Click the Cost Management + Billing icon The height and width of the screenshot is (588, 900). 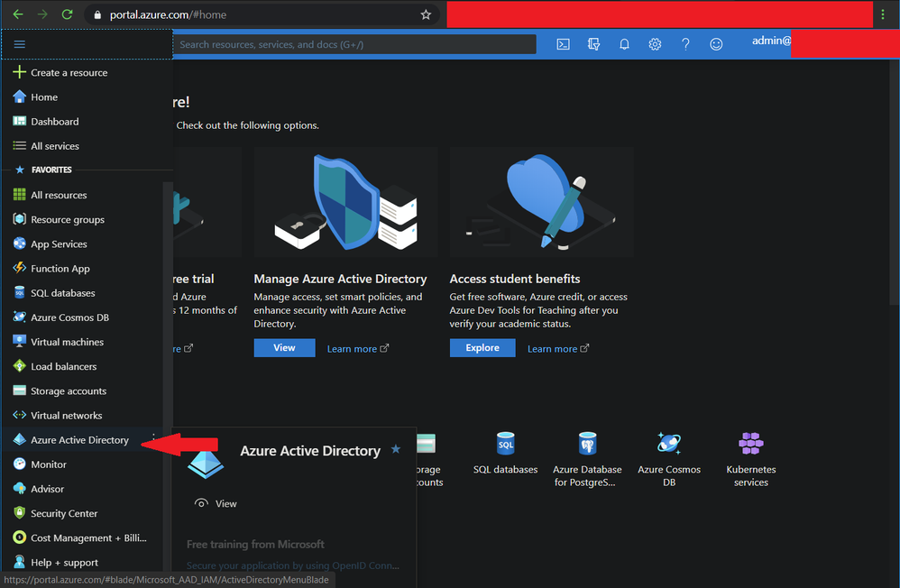(20, 537)
